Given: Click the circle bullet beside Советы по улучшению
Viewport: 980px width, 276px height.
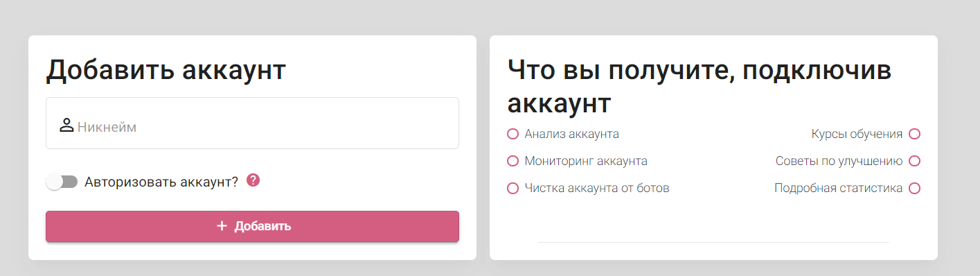Looking at the screenshot, I should (914, 161).
